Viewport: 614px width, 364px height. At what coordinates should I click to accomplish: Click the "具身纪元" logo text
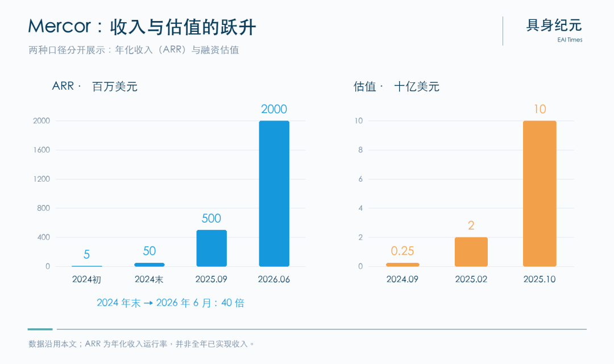554,26
